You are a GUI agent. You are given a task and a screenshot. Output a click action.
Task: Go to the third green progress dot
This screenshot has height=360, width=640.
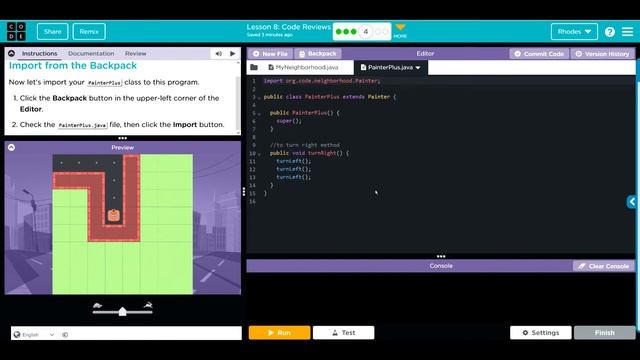click(x=353, y=31)
